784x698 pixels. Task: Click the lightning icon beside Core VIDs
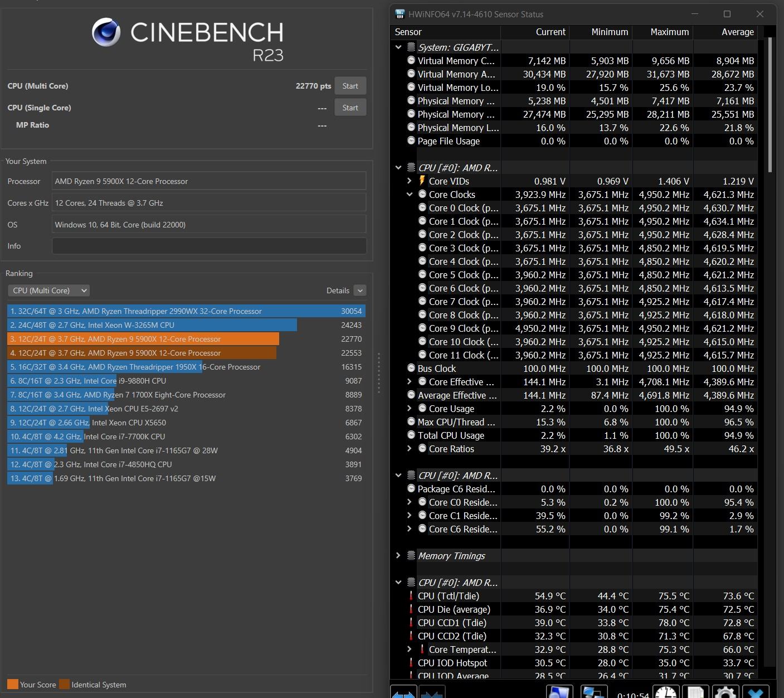tap(422, 181)
